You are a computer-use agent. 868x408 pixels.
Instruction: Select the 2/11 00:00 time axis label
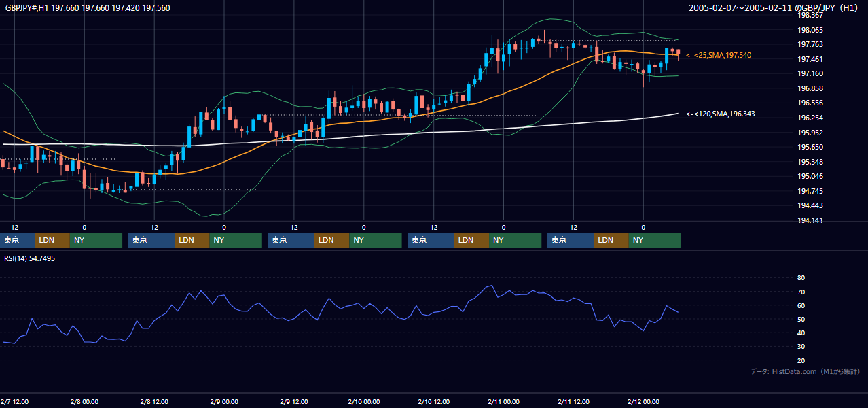pos(504,401)
